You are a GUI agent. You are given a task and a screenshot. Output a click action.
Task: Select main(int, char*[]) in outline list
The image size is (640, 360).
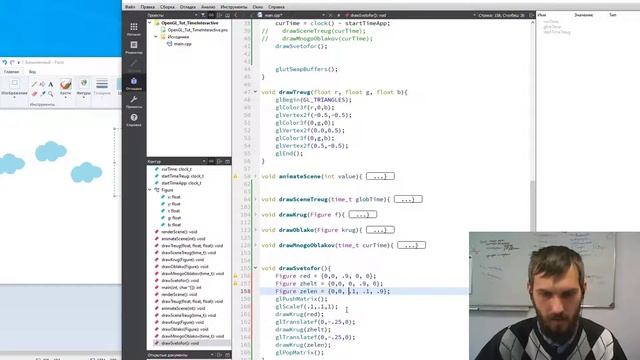coord(181,287)
